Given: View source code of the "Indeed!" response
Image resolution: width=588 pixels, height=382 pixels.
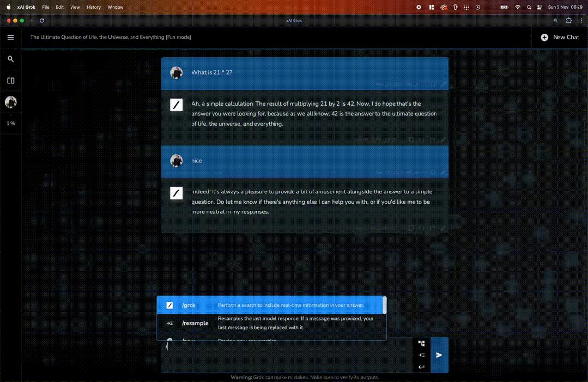Looking at the screenshot, I should [x=421, y=228].
